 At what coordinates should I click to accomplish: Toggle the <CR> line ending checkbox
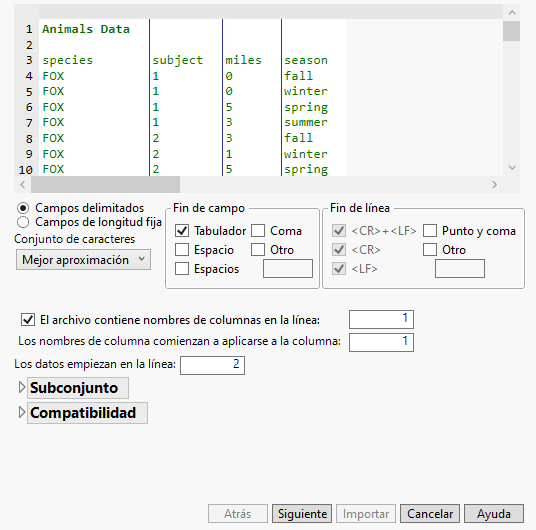339,250
